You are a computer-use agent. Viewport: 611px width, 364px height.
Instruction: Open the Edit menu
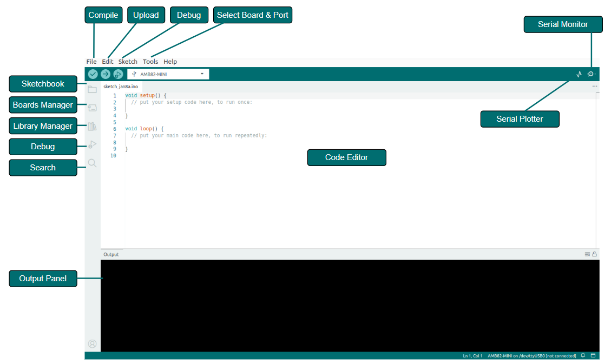108,62
